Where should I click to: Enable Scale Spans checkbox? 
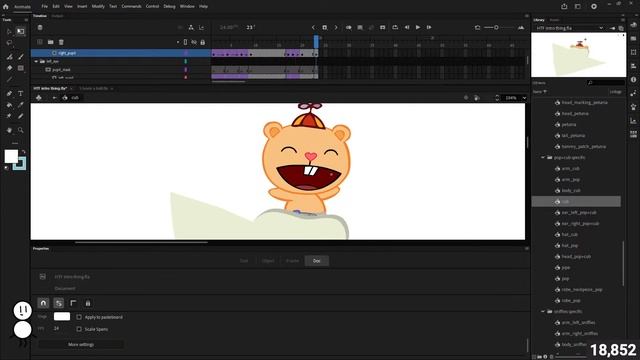click(x=79, y=329)
